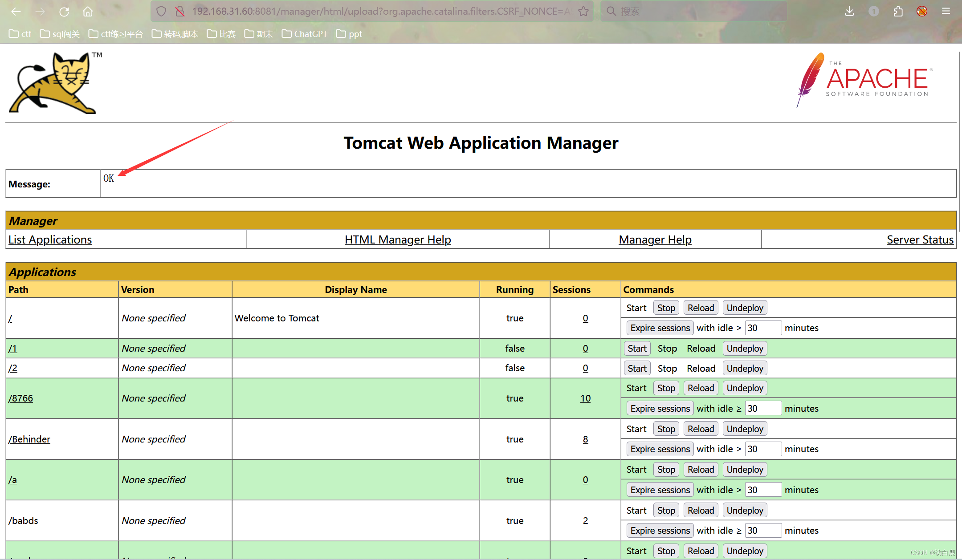The image size is (962, 560).
Task: Open the tracking protection shield panel
Action: pos(161,11)
